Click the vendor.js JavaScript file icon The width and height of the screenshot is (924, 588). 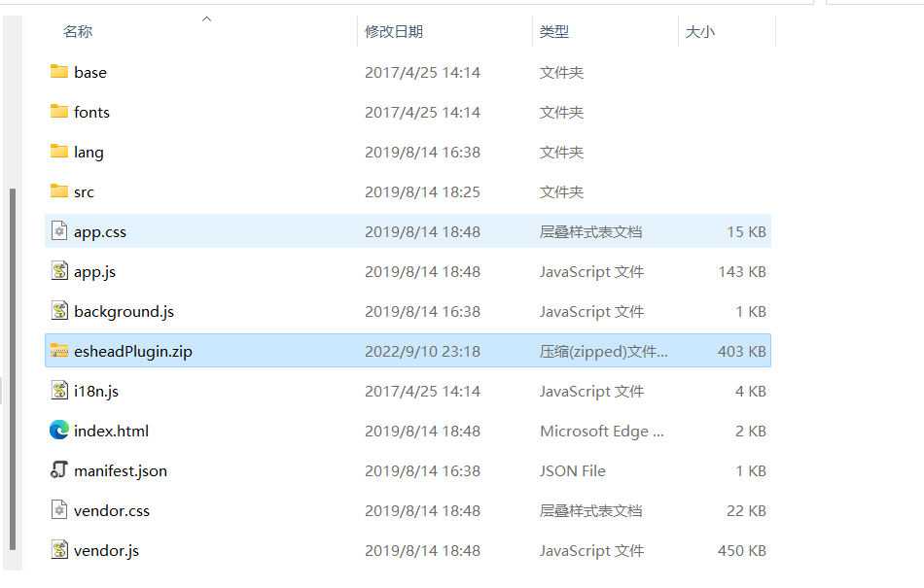click(x=58, y=550)
